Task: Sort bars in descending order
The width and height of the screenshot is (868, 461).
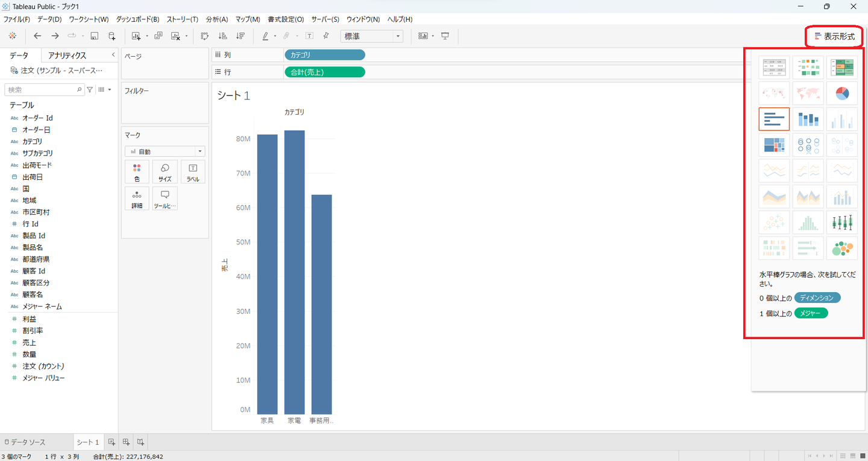Action: pyautogui.click(x=241, y=36)
